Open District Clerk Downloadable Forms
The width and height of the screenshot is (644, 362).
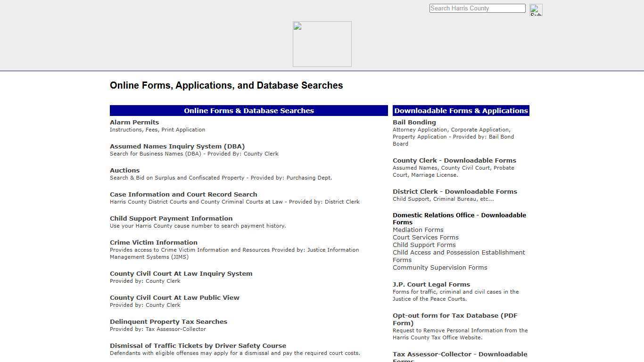(x=454, y=191)
